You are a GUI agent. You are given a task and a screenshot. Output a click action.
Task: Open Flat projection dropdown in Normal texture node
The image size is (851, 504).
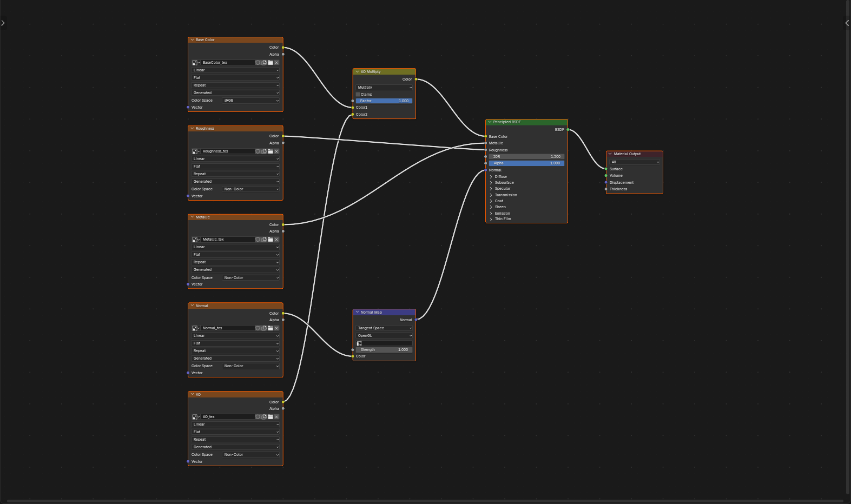(235, 343)
